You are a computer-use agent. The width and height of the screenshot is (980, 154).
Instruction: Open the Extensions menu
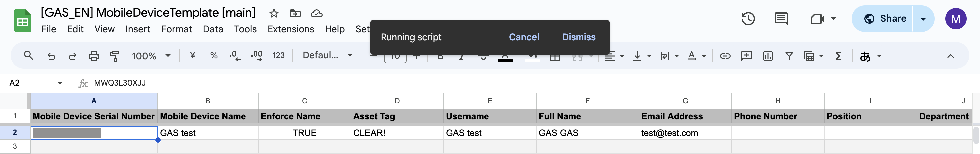[x=291, y=29]
